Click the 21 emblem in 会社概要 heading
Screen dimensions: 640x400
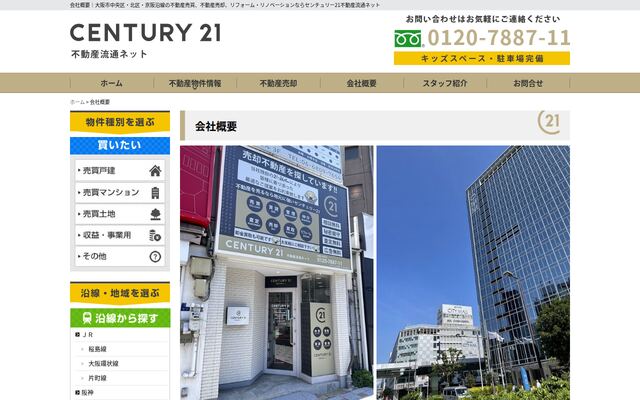click(x=549, y=122)
